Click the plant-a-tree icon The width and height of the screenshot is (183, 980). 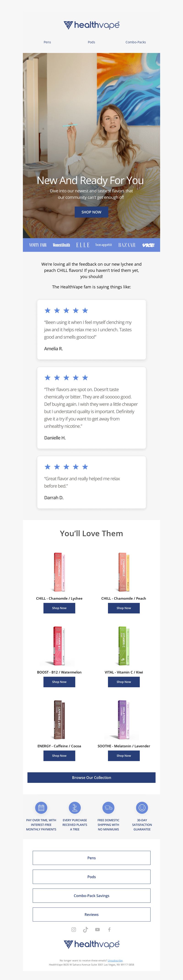(x=75, y=808)
